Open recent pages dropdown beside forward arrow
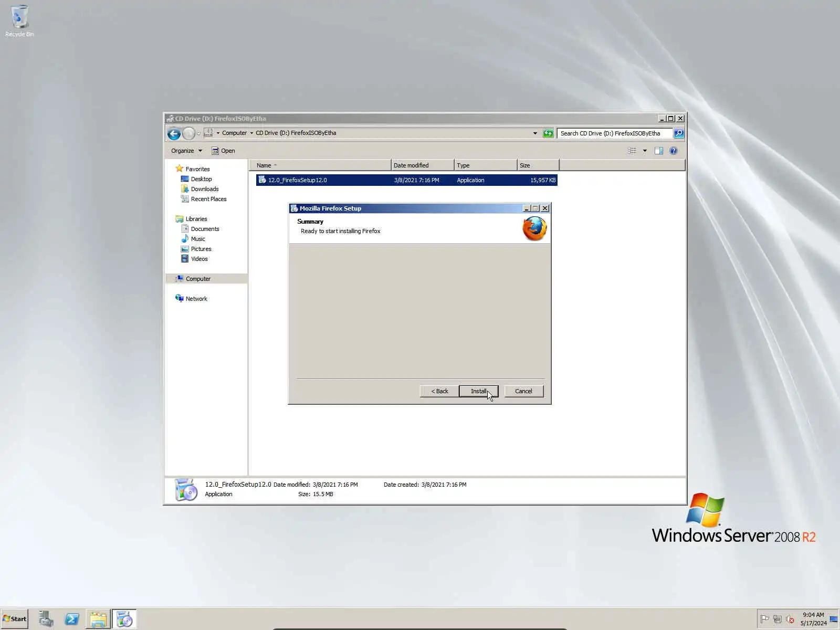The image size is (840, 630). pyautogui.click(x=199, y=134)
